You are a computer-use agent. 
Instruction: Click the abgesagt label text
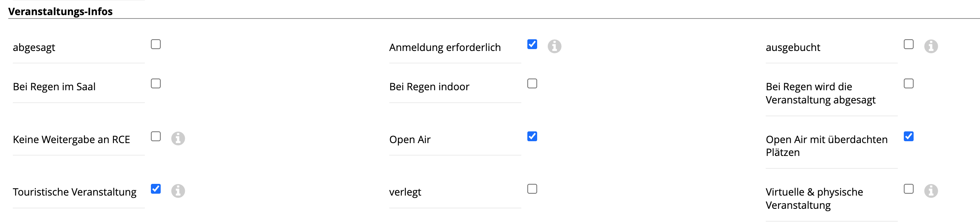34,48
